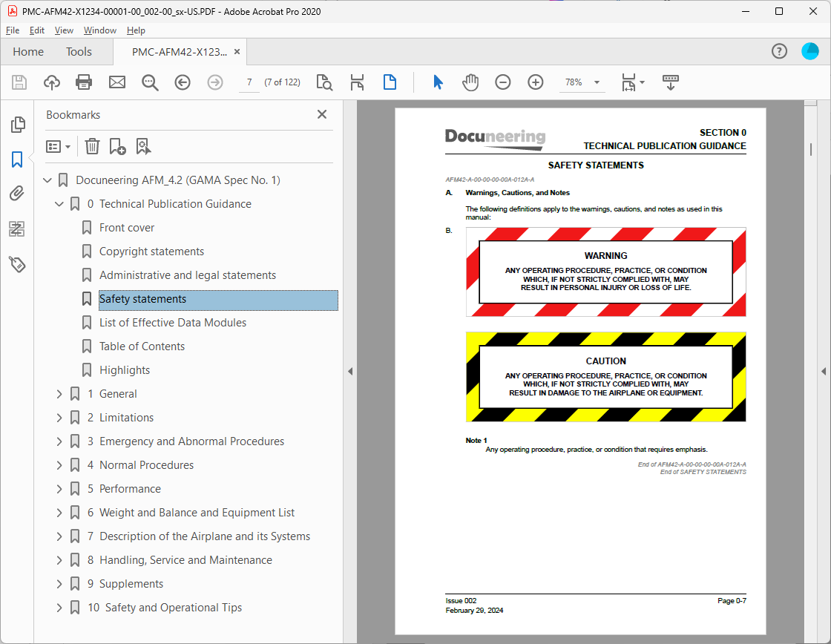Open the Content panel icon
This screenshot has height=644, width=831.
click(x=17, y=229)
